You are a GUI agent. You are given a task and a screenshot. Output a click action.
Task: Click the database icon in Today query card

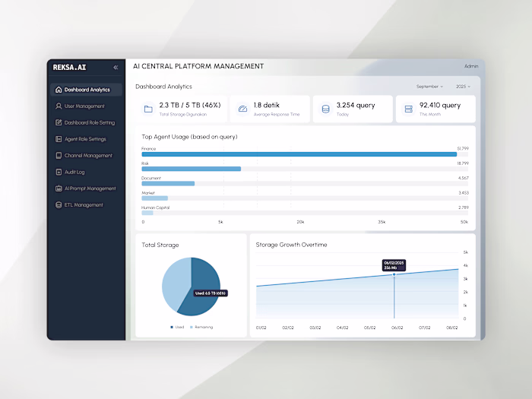(326, 109)
